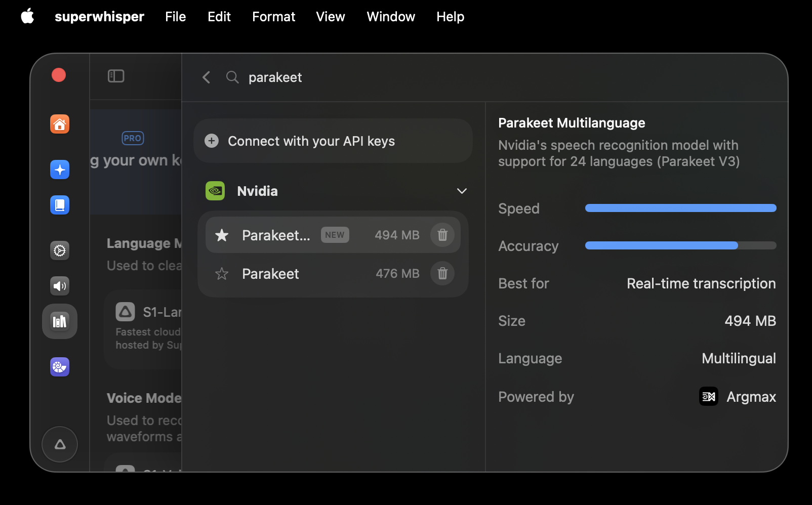Open the Edit menu
The image size is (812, 505).
tap(219, 17)
